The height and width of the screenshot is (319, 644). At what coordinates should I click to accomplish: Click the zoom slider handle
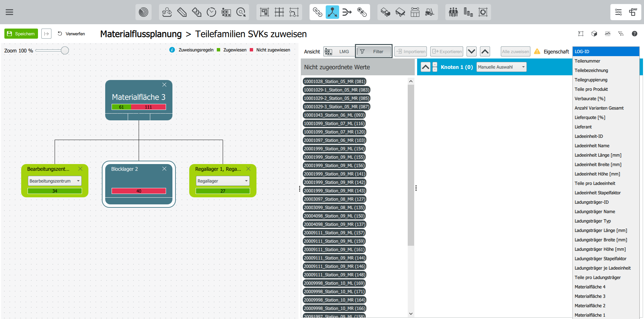click(65, 50)
